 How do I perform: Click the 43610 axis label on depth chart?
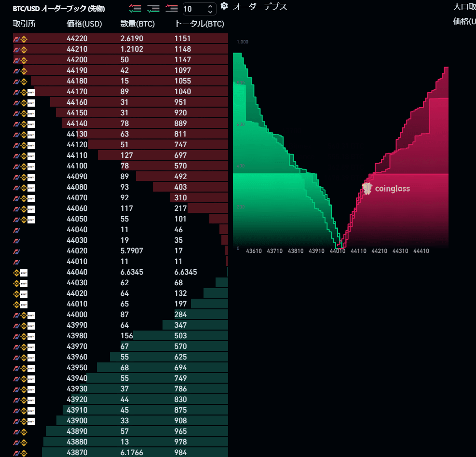tap(254, 251)
